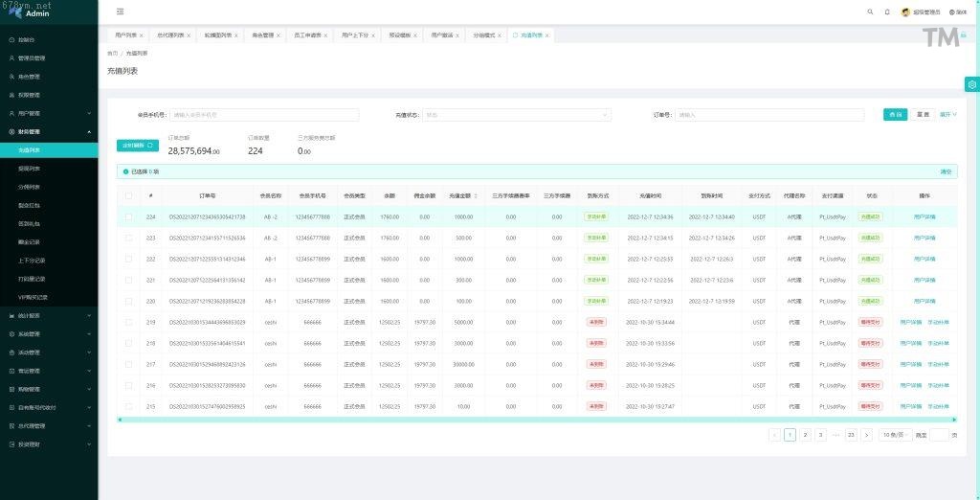
Task: Toggle the select-all checkbox in table header
Action: point(129,195)
